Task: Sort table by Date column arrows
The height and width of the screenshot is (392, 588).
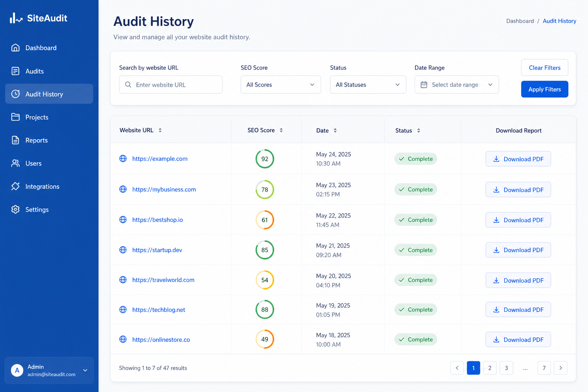Action: coord(335,131)
